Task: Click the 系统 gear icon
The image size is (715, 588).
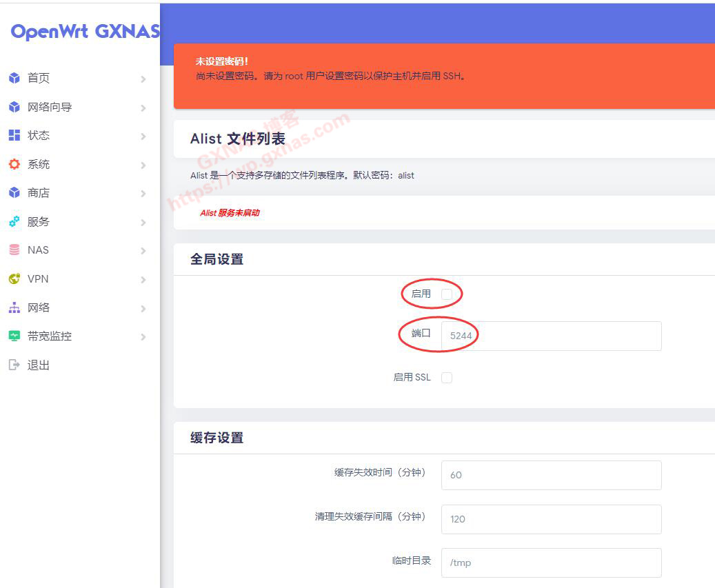Action: click(x=15, y=164)
